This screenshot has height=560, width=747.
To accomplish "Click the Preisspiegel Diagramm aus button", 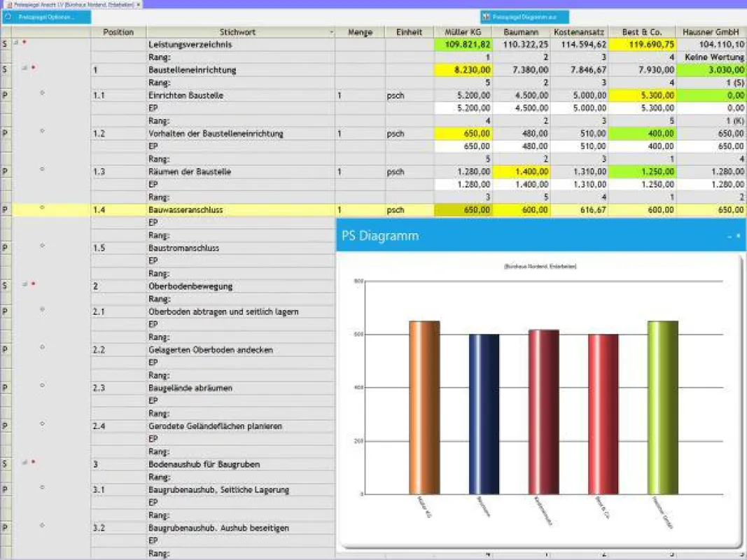I will point(524,17).
